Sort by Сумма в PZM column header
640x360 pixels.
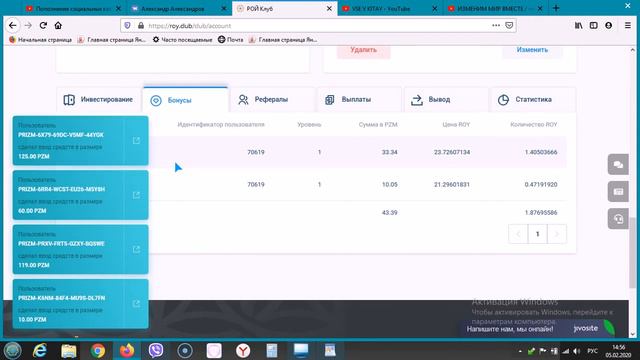coord(378,124)
